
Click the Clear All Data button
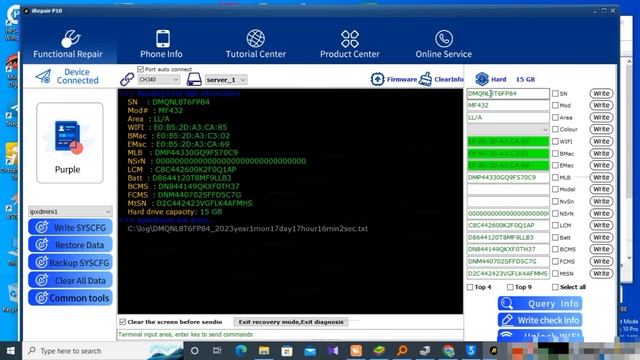[70, 280]
